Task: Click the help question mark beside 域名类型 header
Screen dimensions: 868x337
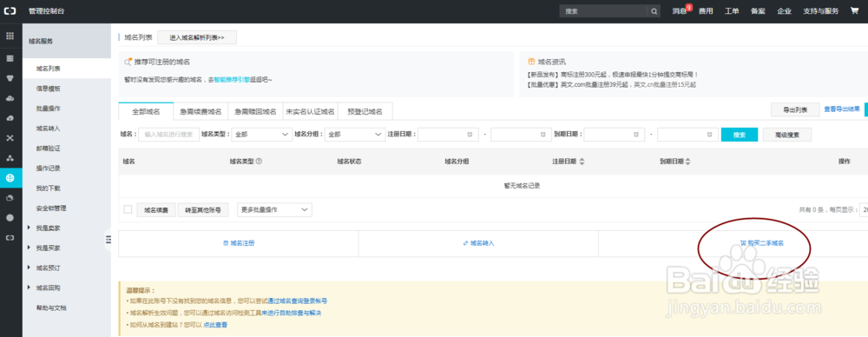Action: point(259,162)
